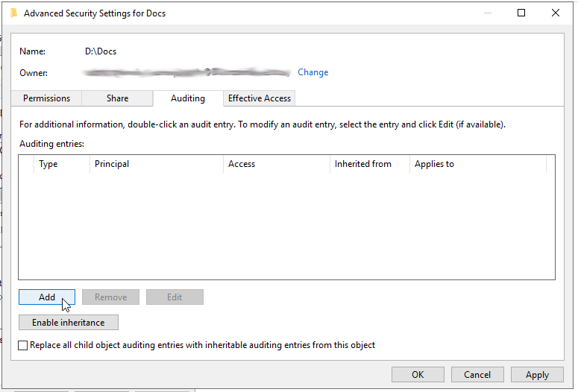Sort entries by the Principal column
578x392 pixels.
157,164
